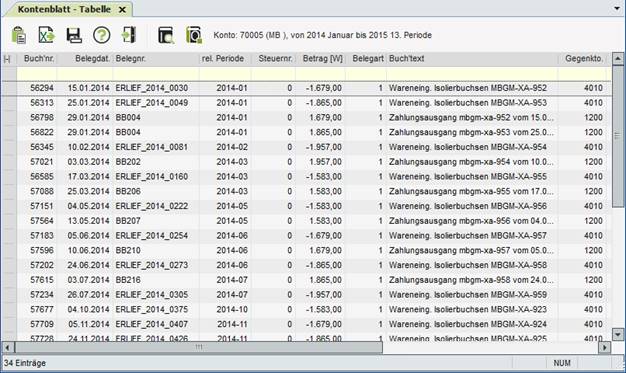Click the floppy disk save icon
The width and height of the screenshot is (626, 373).
74,35
